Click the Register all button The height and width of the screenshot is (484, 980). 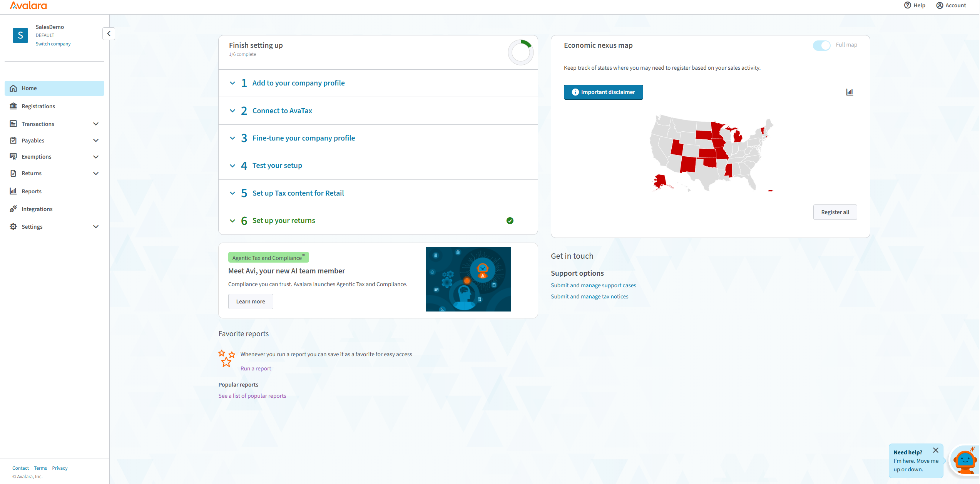pyautogui.click(x=835, y=212)
